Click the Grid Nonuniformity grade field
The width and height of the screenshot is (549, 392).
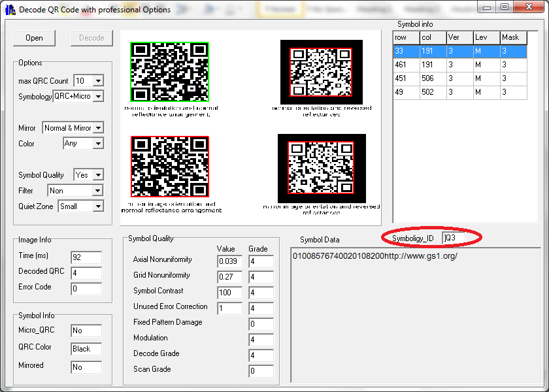(x=261, y=277)
